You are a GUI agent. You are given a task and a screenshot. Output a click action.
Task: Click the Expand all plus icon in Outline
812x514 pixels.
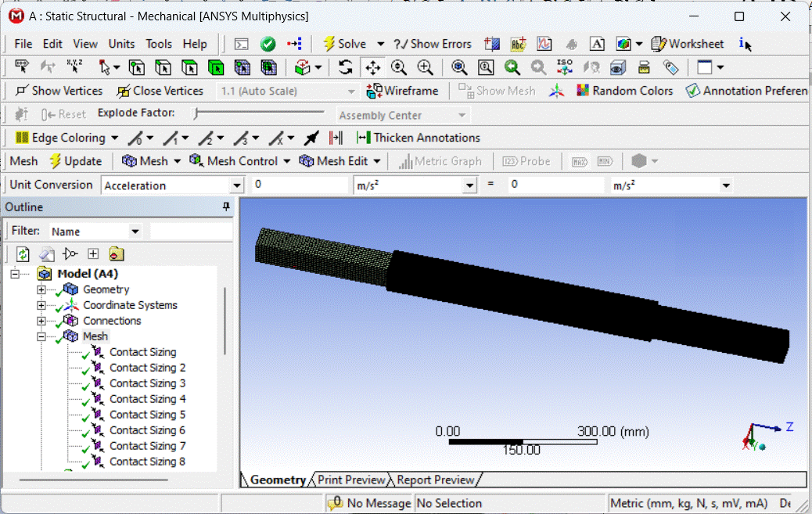point(93,254)
